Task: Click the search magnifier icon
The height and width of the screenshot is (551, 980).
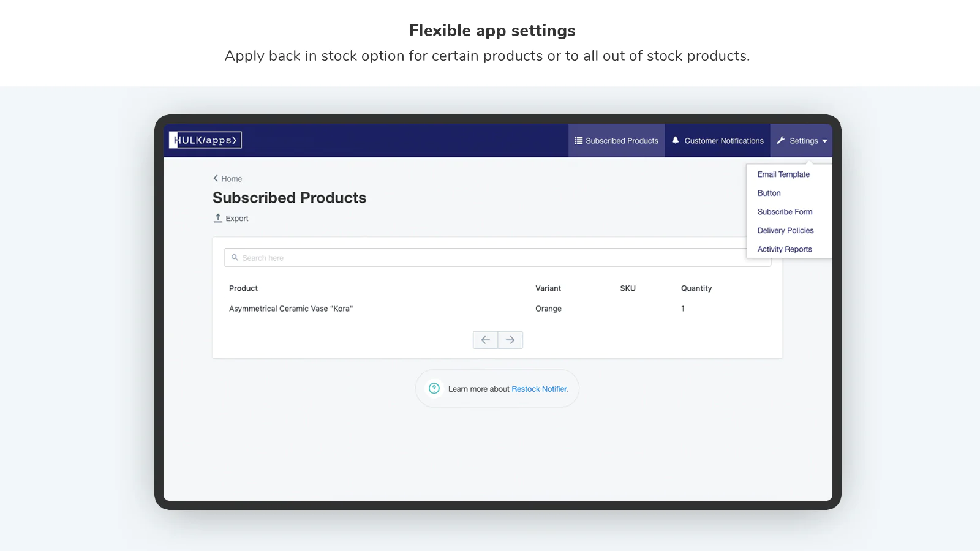Action: 235,258
